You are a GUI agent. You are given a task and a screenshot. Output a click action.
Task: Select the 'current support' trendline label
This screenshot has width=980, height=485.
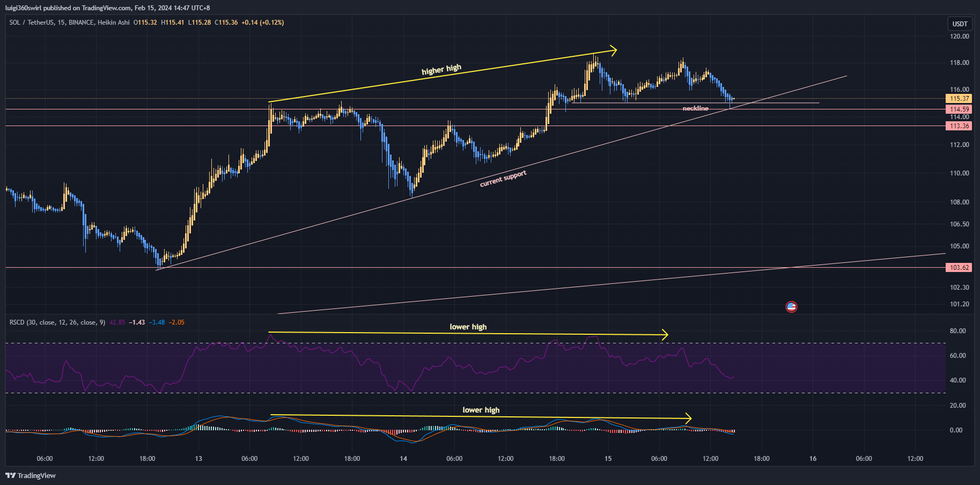point(503,179)
